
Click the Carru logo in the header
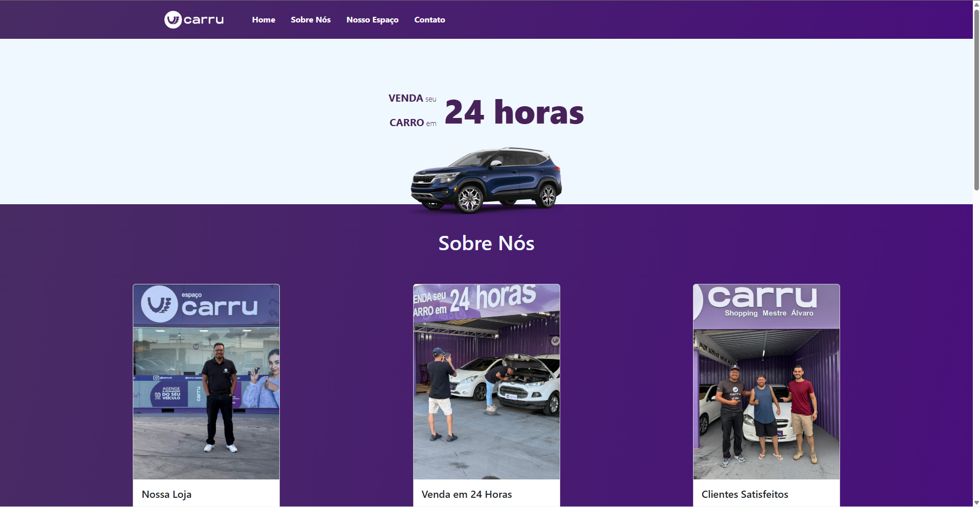click(x=194, y=20)
